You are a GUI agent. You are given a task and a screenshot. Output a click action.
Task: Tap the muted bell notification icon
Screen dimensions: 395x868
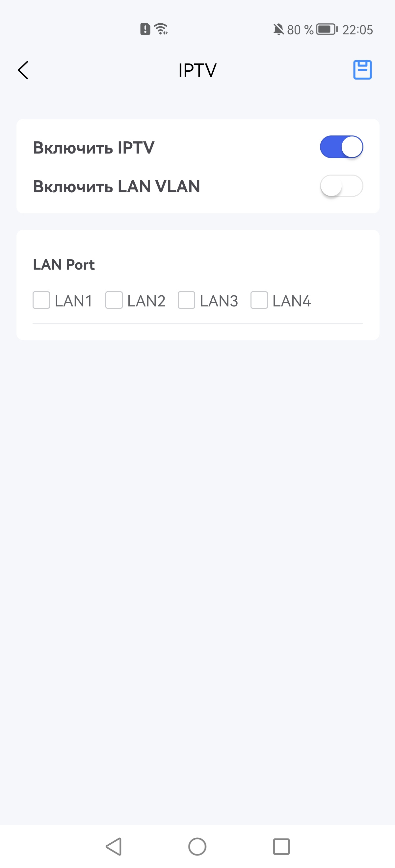coord(278,29)
